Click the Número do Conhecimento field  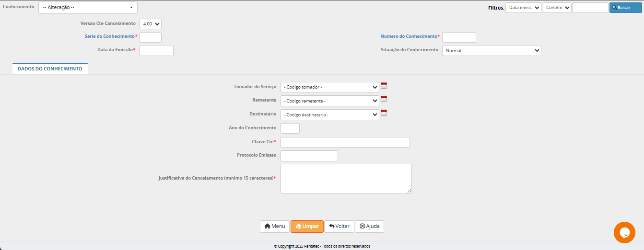459,37
